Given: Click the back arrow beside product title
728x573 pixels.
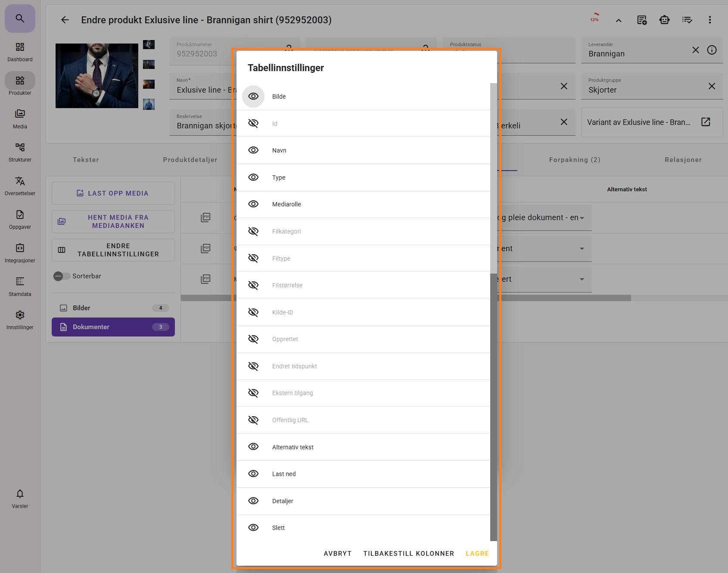Looking at the screenshot, I should coord(65,20).
